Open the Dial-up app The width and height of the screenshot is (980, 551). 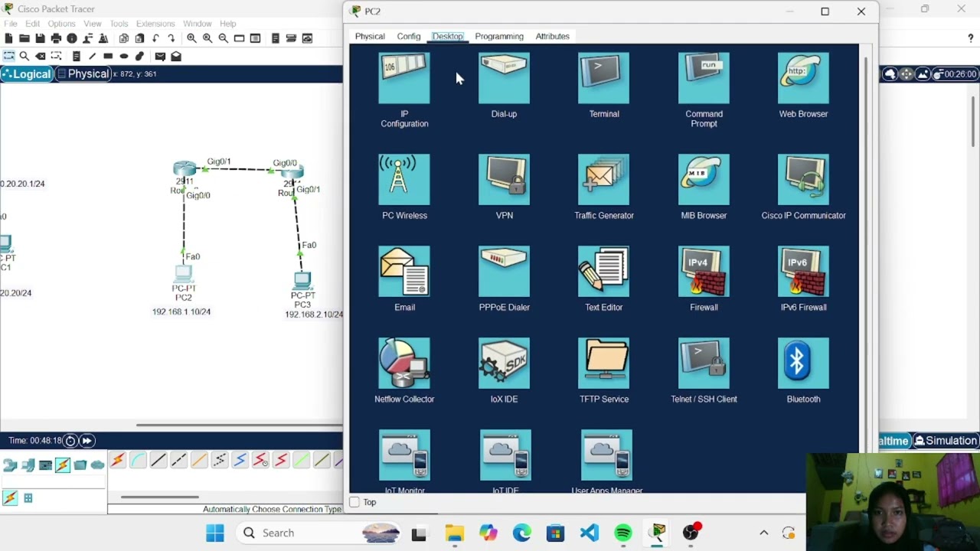[504, 79]
